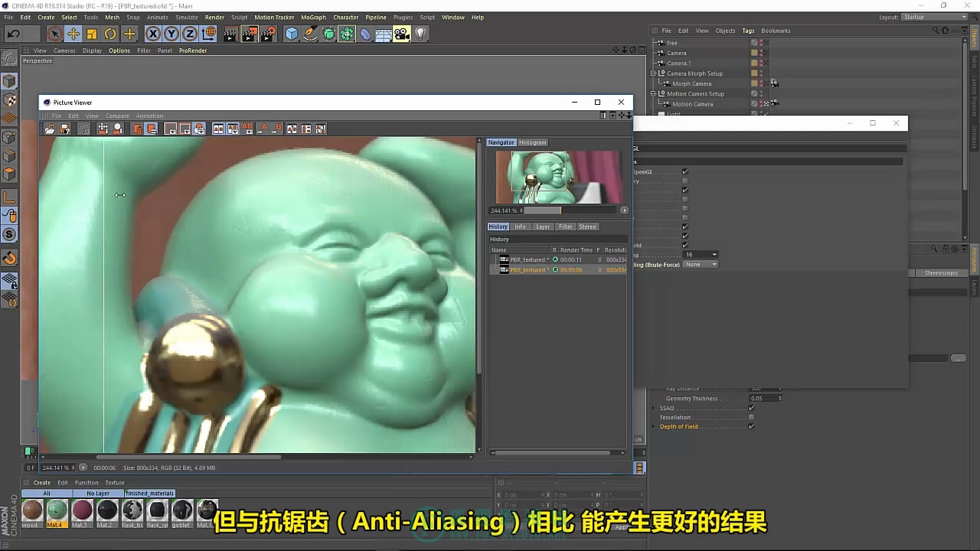Collapse the Camera Morph Setup tree node
The width and height of the screenshot is (980, 551).
pyautogui.click(x=654, y=73)
